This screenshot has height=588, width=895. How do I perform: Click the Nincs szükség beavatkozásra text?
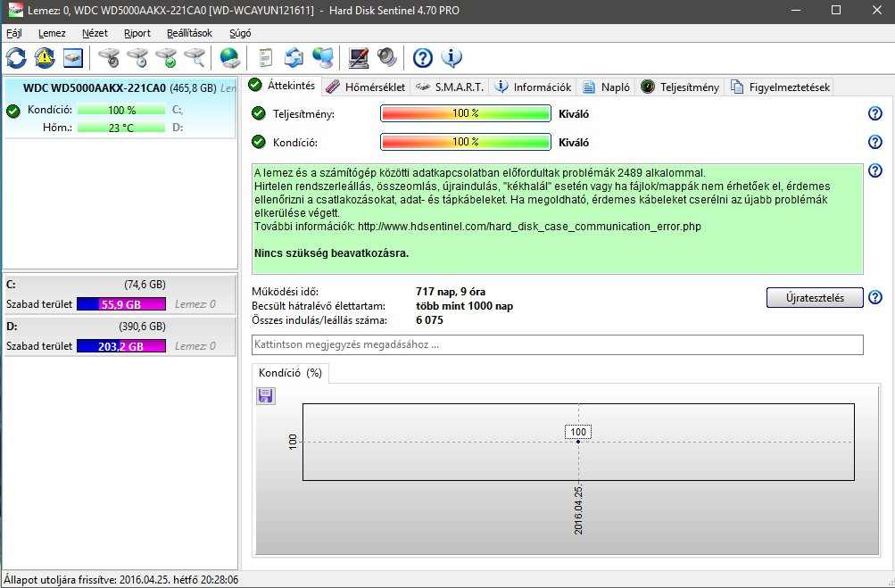(331, 253)
